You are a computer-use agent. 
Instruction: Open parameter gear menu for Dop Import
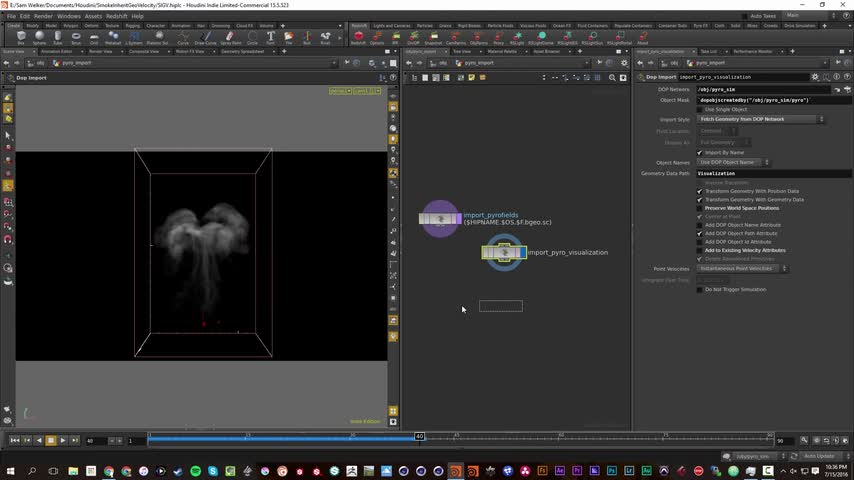tap(815, 77)
